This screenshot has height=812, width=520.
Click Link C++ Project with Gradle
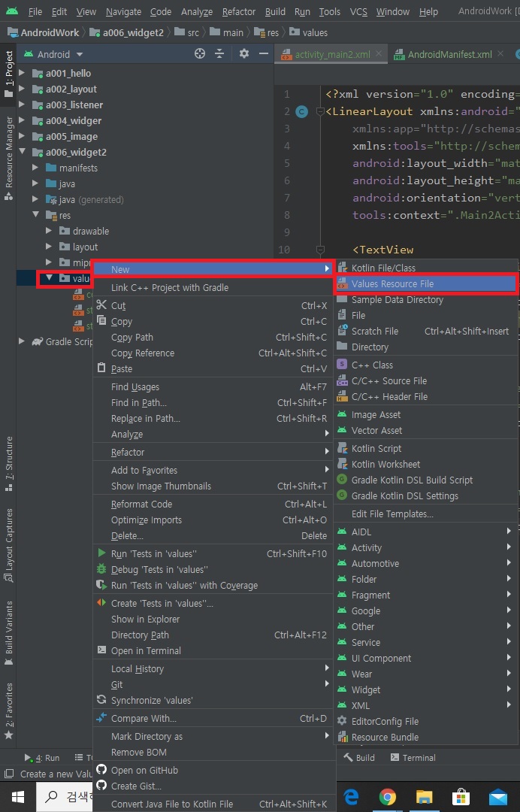click(213, 287)
